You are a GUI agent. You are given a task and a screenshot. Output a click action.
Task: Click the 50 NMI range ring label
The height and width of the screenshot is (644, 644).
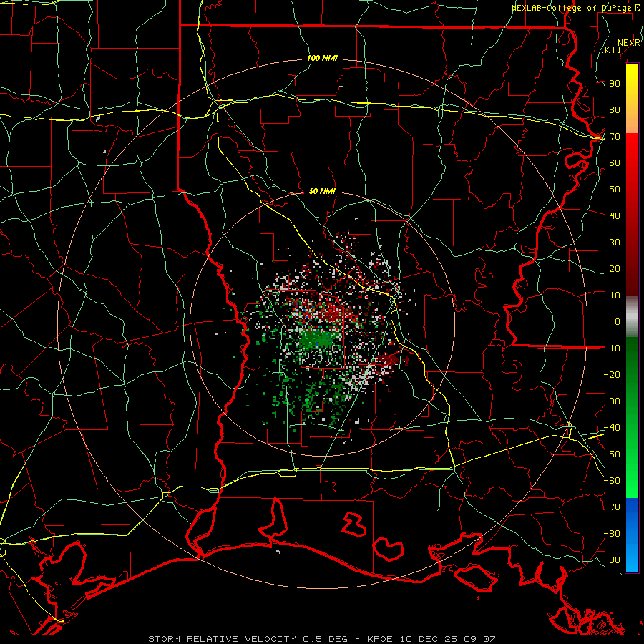(322, 191)
